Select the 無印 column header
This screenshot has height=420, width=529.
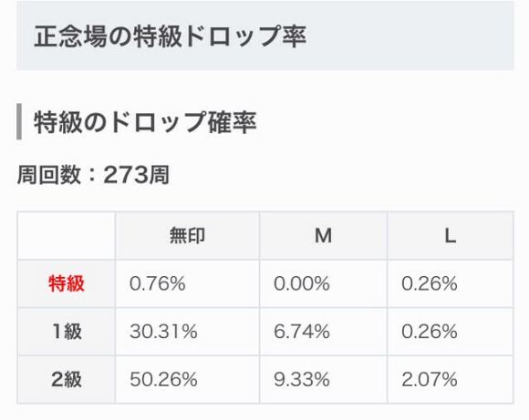(x=187, y=236)
